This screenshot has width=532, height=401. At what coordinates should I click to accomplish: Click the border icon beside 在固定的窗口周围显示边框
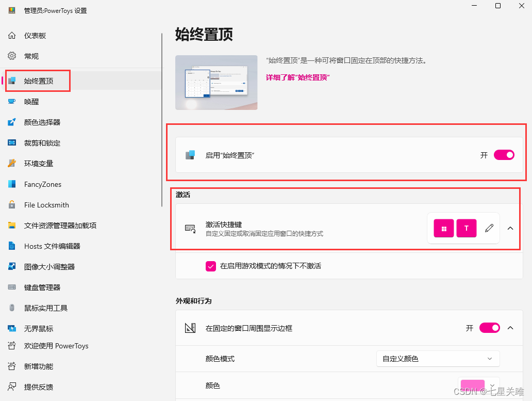click(190, 328)
